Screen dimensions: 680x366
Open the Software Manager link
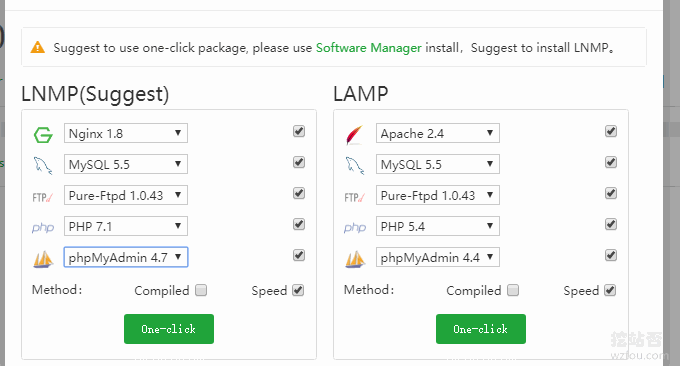(369, 47)
